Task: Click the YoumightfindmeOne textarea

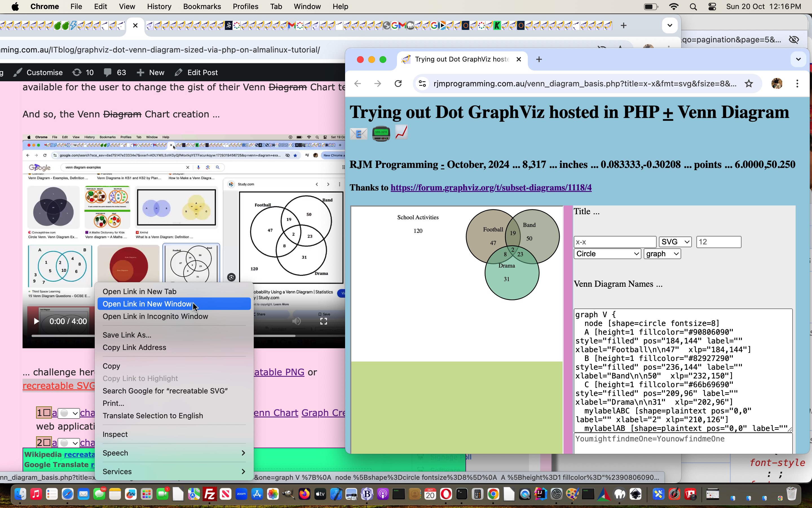Action: pyautogui.click(x=683, y=443)
